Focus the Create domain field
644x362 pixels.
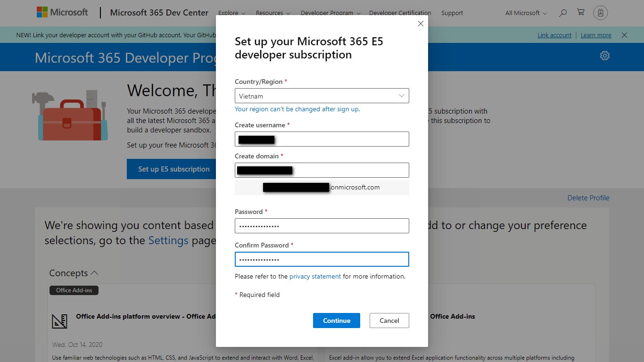[322, 170]
